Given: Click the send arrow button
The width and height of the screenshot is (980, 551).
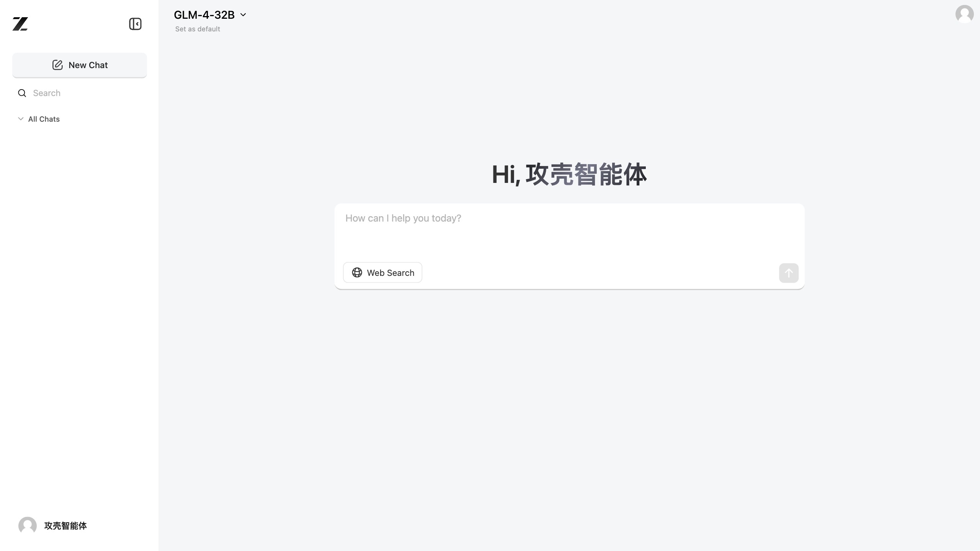Looking at the screenshot, I should (788, 273).
